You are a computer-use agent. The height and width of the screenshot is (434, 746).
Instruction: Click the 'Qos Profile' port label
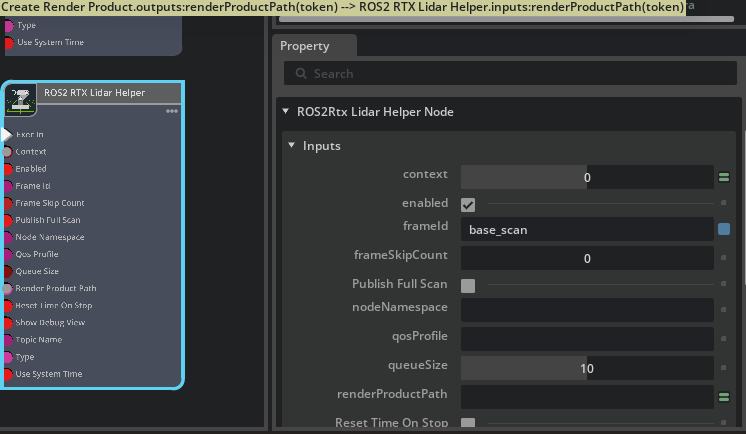click(x=37, y=254)
